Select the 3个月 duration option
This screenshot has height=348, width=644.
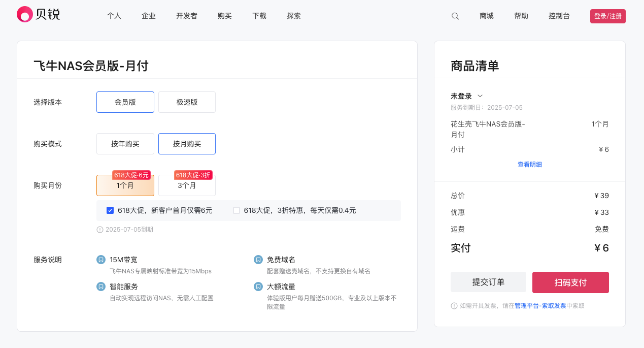coord(187,185)
